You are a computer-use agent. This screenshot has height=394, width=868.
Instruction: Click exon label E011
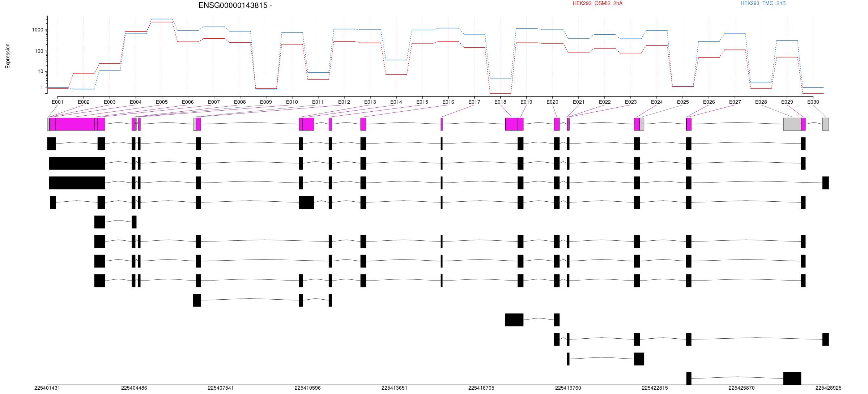click(318, 102)
